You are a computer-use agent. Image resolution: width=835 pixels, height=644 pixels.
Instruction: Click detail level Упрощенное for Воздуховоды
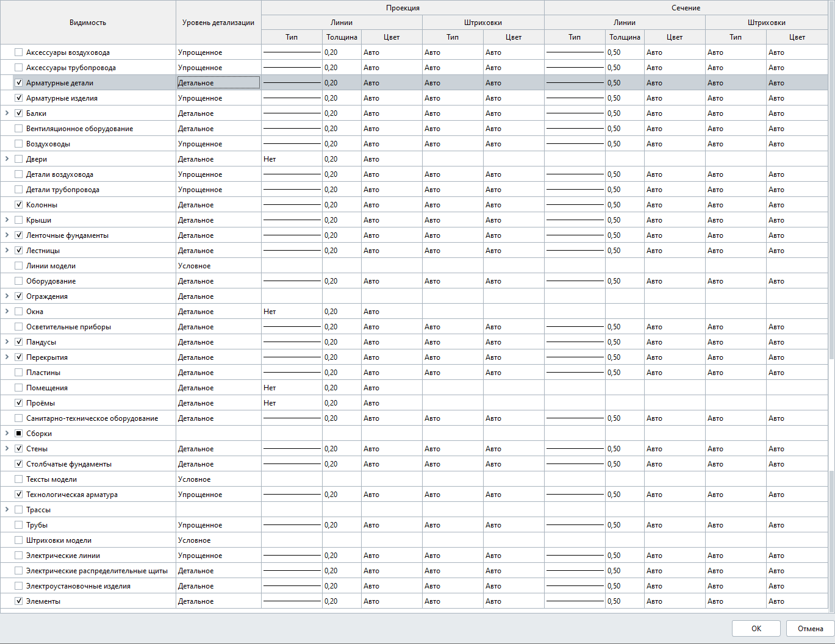pos(218,144)
